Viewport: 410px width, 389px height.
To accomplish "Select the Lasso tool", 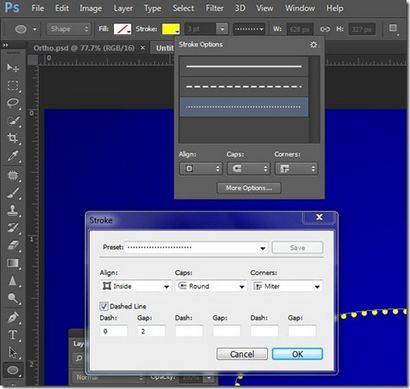I will 13,103.
